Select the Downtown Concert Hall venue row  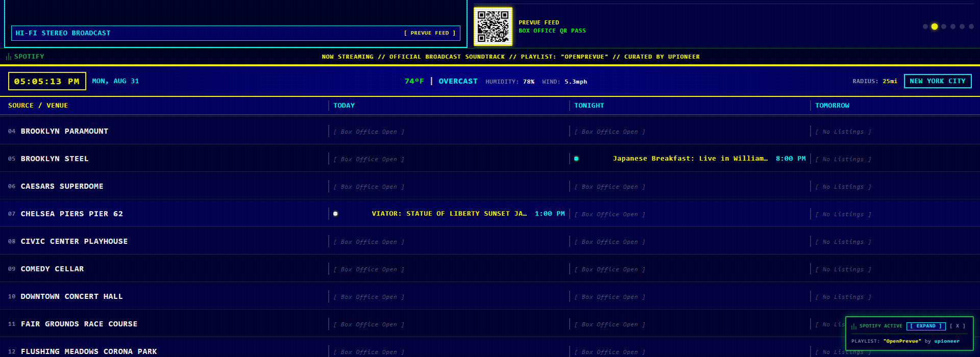490,296
